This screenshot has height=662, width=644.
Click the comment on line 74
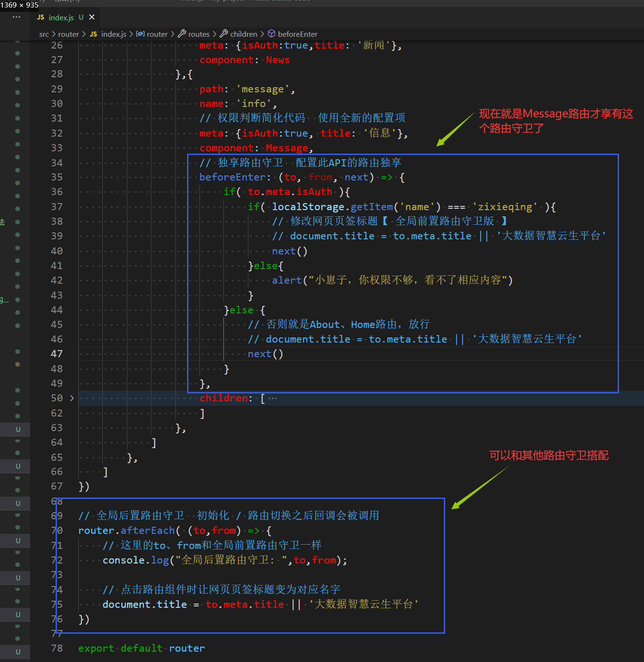pos(221,590)
